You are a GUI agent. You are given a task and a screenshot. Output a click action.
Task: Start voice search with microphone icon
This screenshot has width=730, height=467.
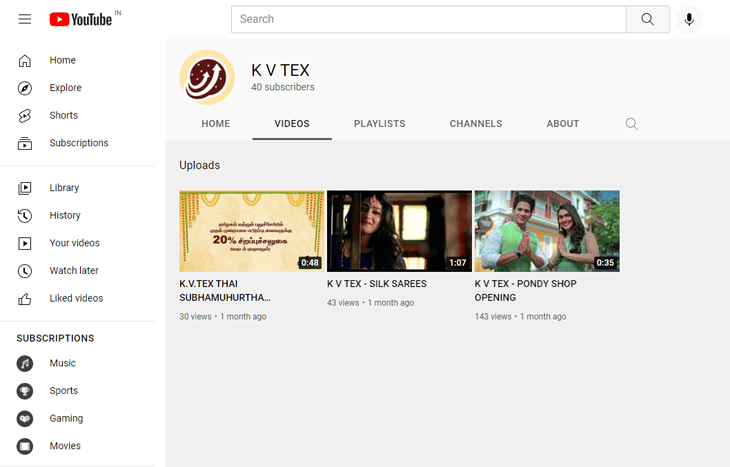click(x=689, y=19)
